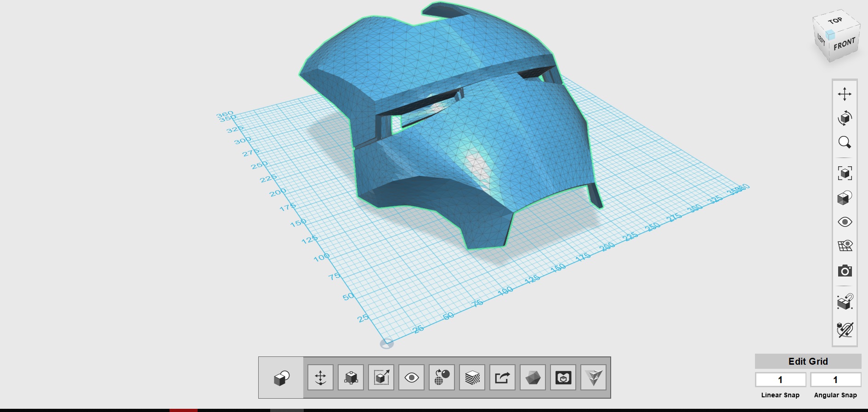This screenshot has height=412, width=868.
Task: Expand the cube-and-sphere primitives panel
Action: (281, 378)
